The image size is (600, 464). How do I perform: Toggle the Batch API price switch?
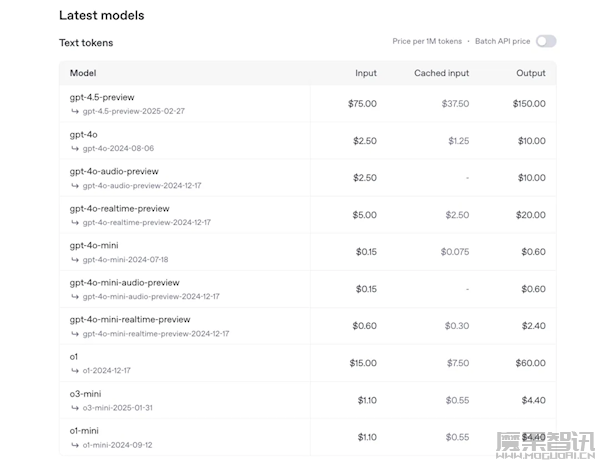coord(546,41)
